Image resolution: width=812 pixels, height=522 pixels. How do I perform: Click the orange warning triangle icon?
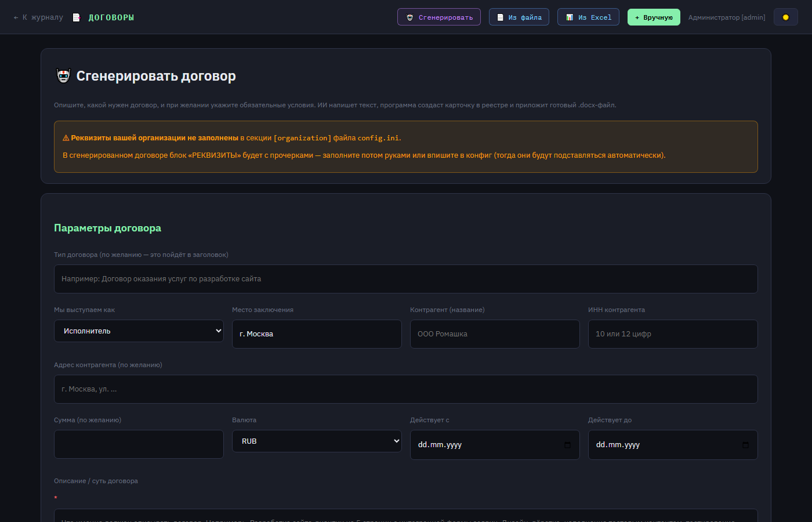[x=66, y=138]
